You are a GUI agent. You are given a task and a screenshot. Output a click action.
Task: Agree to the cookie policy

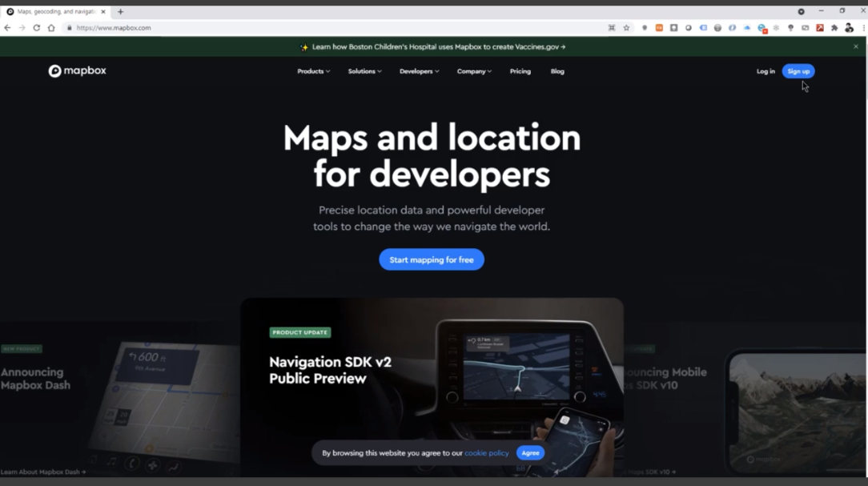pyautogui.click(x=530, y=453)
